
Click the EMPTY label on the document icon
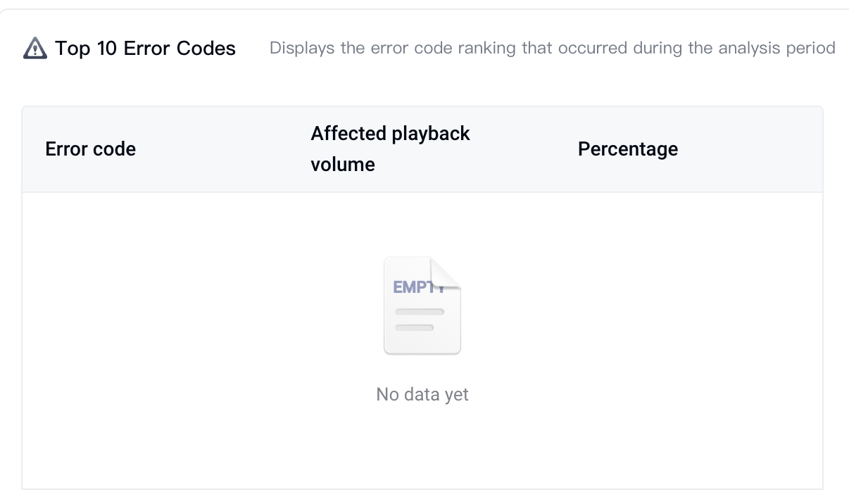click(x=418, y=287)
